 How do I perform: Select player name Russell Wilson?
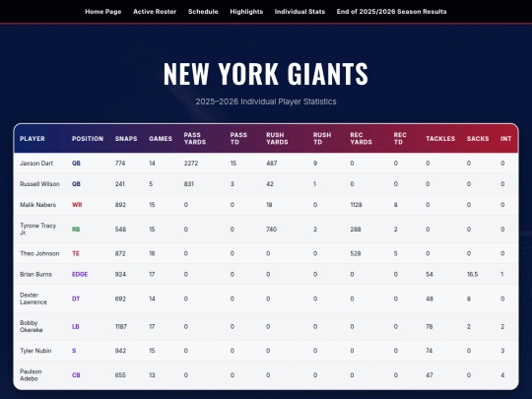pyautogui.click(x=39, y=184)
